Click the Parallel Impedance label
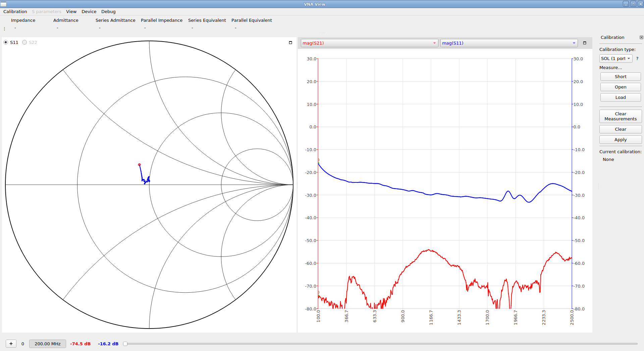Image resolution: width=644 pixels, height=351 pixels. (x=162, y=20)
